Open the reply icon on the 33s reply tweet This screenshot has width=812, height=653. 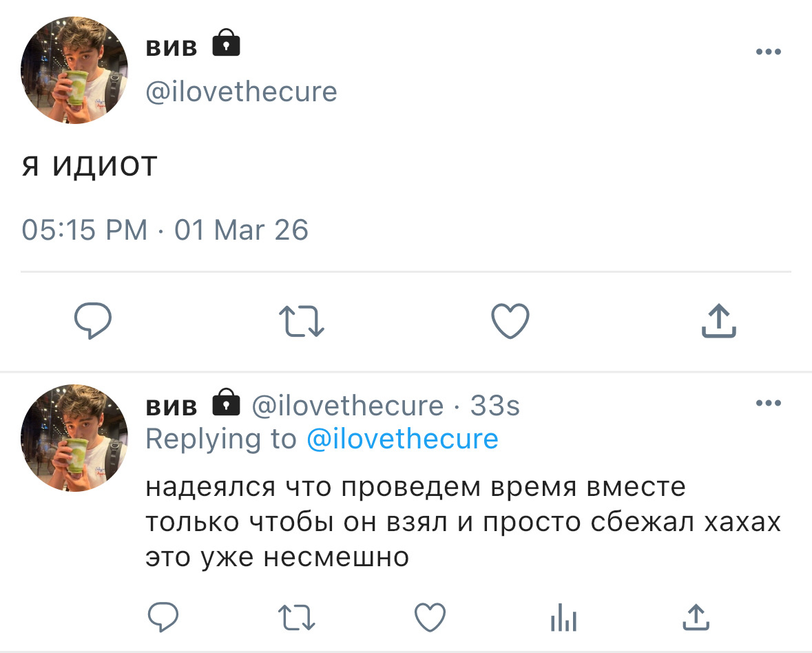(x=163, y=616)
